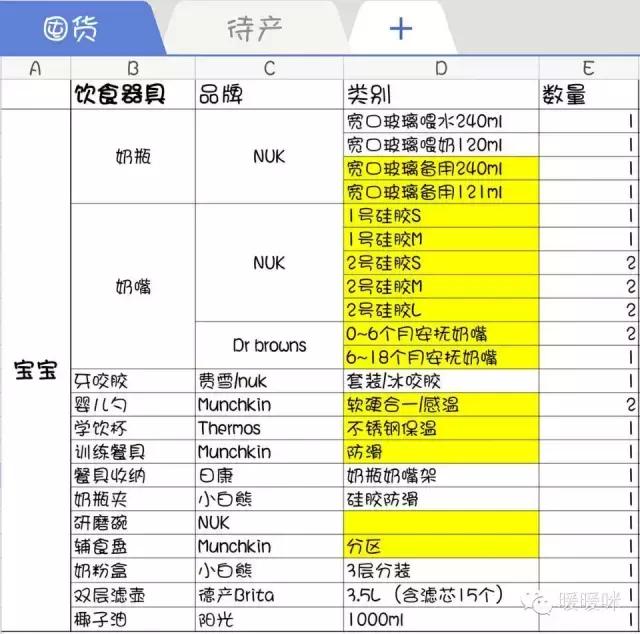This screenshot has height=634, width=640.
Task: Select column D header
Action: point(441,68)
